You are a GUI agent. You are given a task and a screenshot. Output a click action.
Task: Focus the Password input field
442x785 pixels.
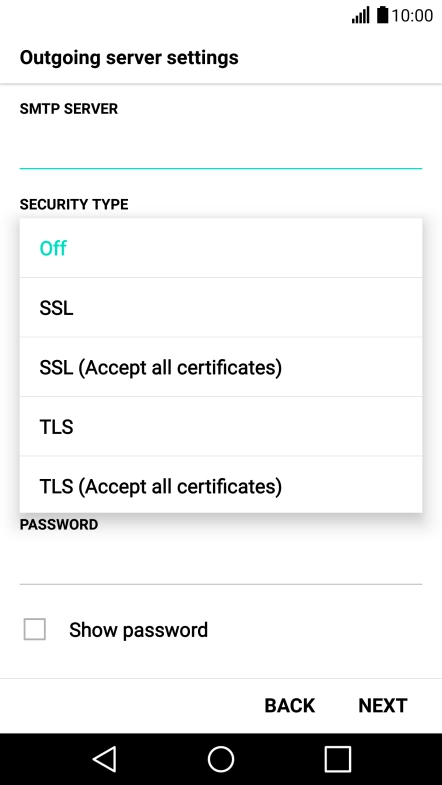pyautogui.click(x=221, y=564)
